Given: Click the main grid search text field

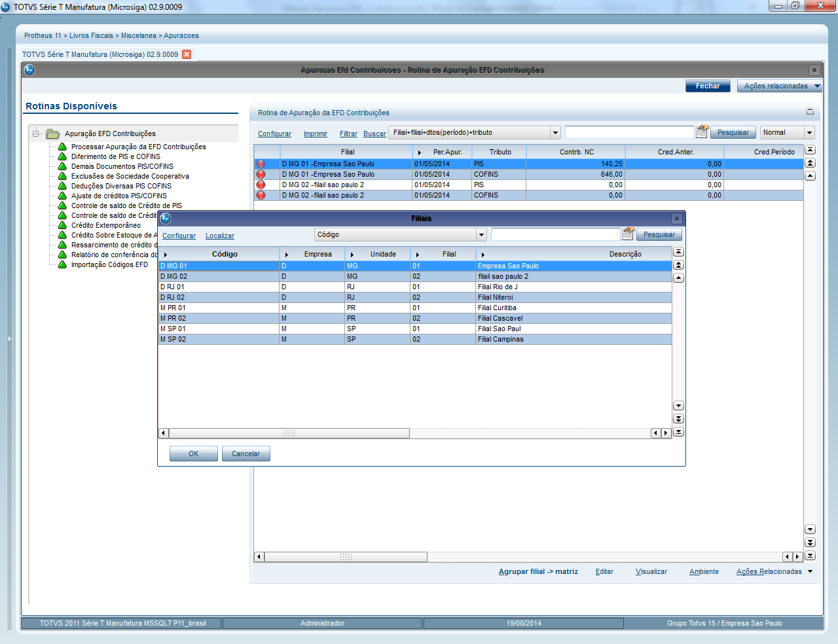Looking at the screenshot, I should (x=629, y=132).
